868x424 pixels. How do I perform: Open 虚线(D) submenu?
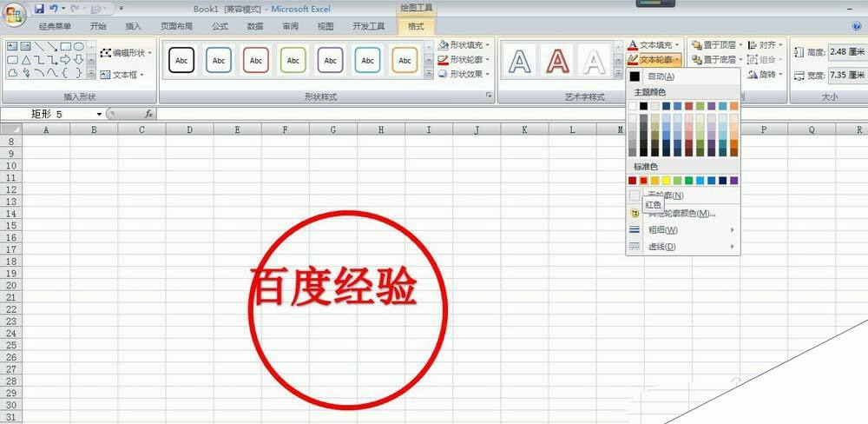(682, 247)
